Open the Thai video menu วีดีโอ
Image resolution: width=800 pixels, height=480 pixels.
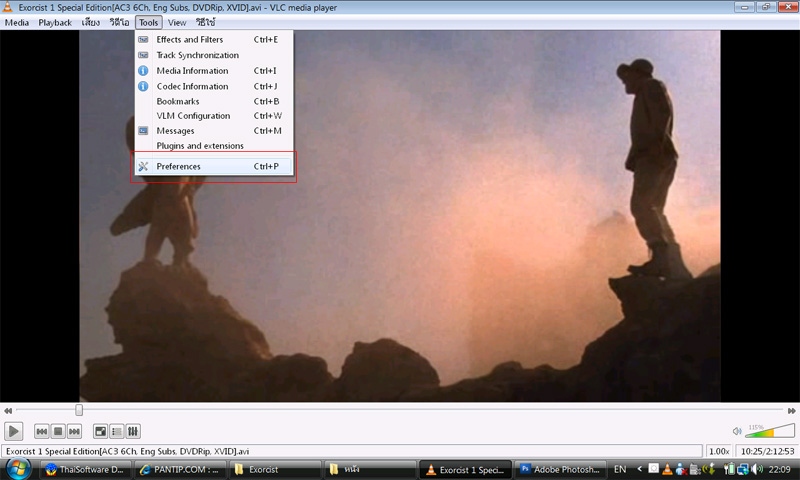pyautogui.click(x=119, y=22)
